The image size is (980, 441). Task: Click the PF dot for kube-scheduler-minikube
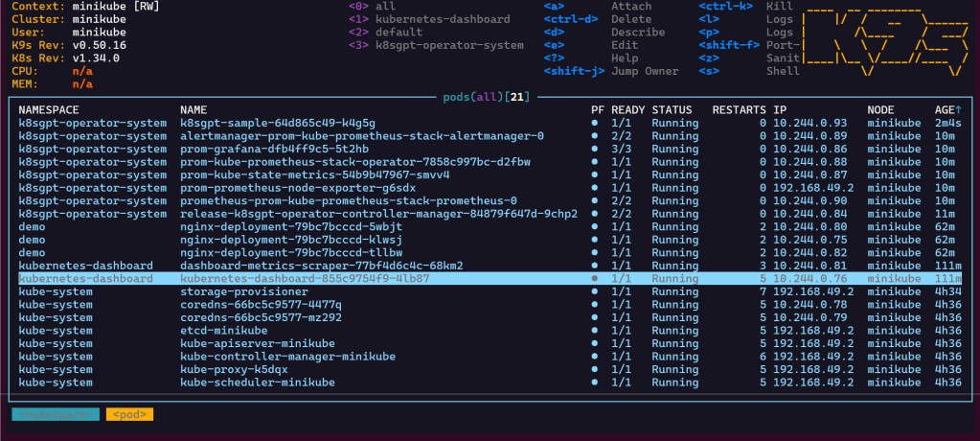tap(595, 382)
